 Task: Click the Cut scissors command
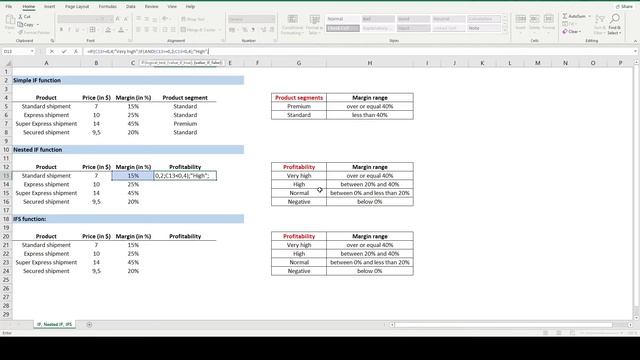pyautogui.click(x=24, y=17)
